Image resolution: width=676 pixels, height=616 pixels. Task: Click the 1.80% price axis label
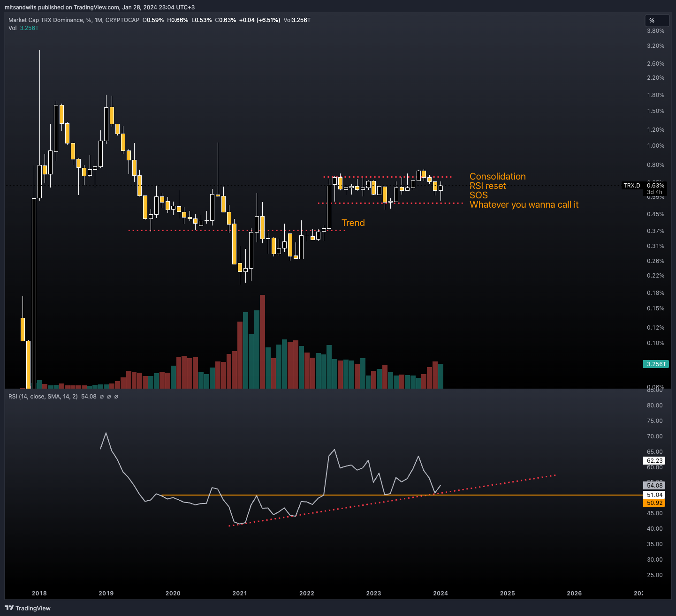tap(656, 95)
